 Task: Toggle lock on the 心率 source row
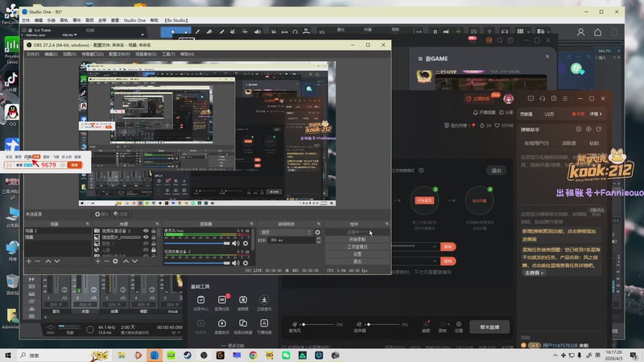(x=153, y=249)
